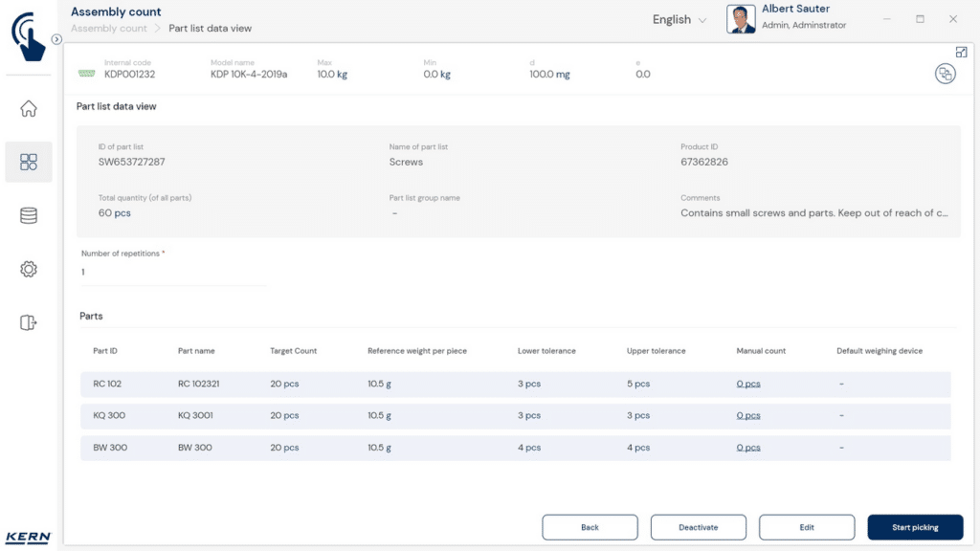Open the Home icon in sidebar
Screen dimensions: 980x551
tap(29, 109)
